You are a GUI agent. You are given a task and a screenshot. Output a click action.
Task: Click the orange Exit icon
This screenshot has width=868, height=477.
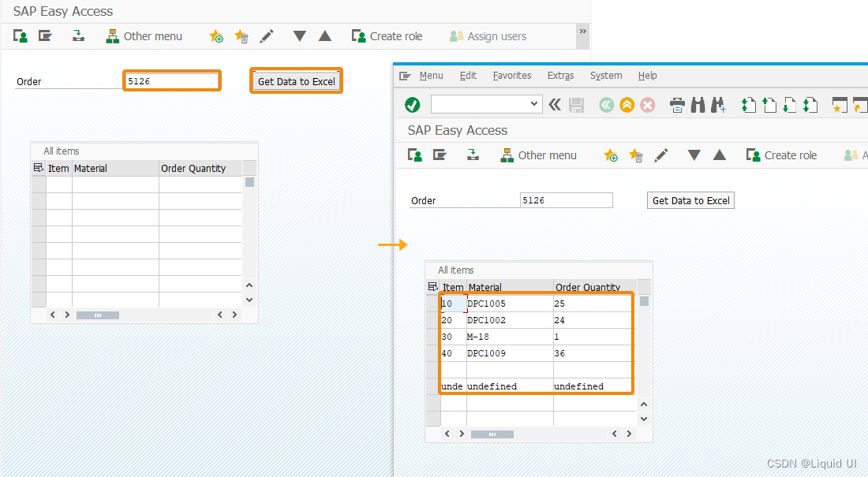(627, 105)
